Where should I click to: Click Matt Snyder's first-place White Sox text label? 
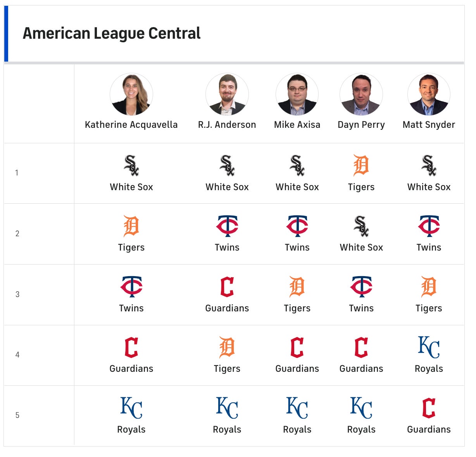pos(429,187)
